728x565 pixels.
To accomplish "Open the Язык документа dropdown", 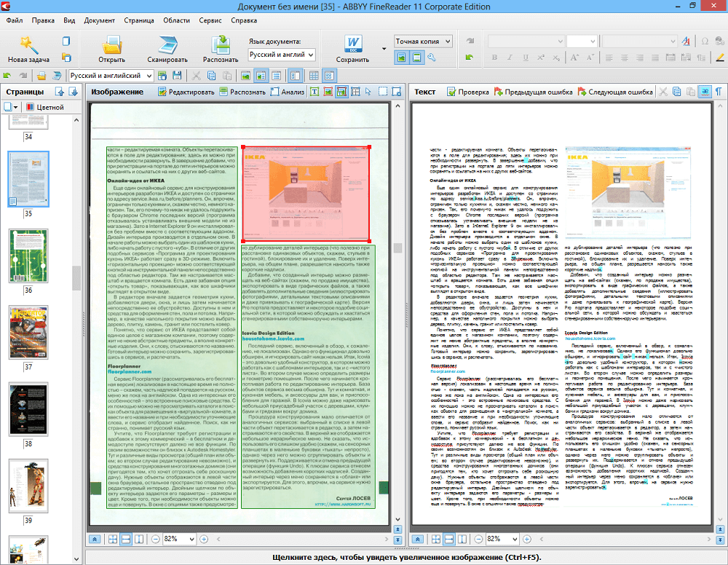I will point(281,55).
